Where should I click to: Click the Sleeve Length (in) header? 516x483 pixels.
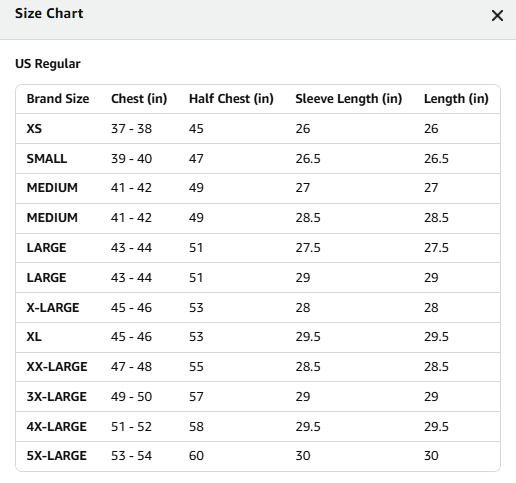pos(348,99)
